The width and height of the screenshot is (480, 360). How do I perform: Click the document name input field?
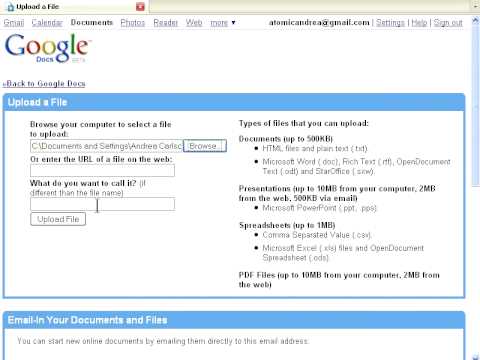point(102,204)
